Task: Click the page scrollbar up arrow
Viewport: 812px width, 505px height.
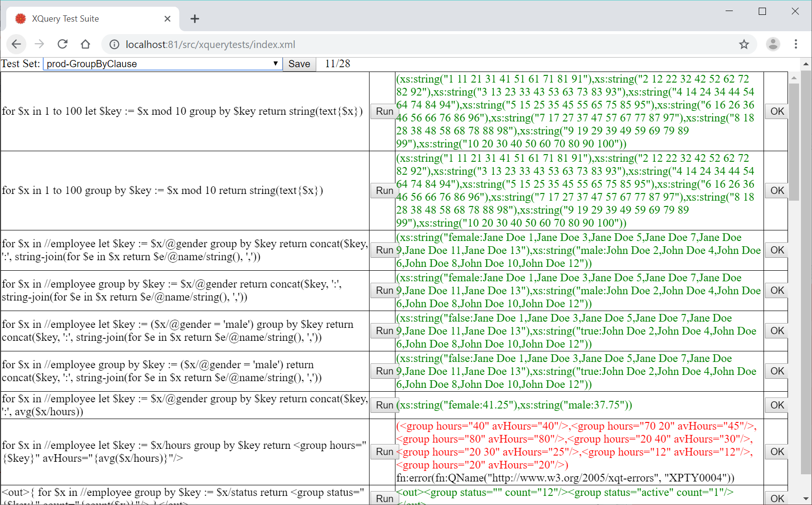Action: (806, 64)
